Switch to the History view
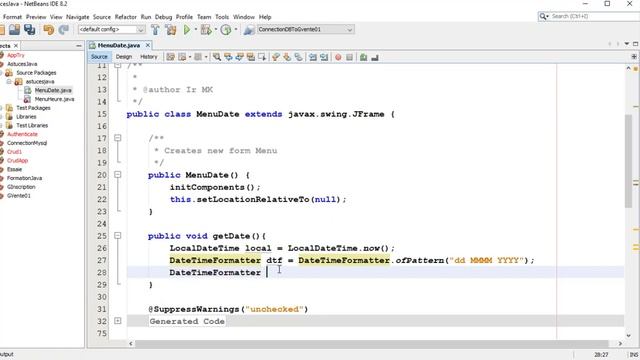The width and height of the screenshot is (640, 360). click(x=149, y=57)
